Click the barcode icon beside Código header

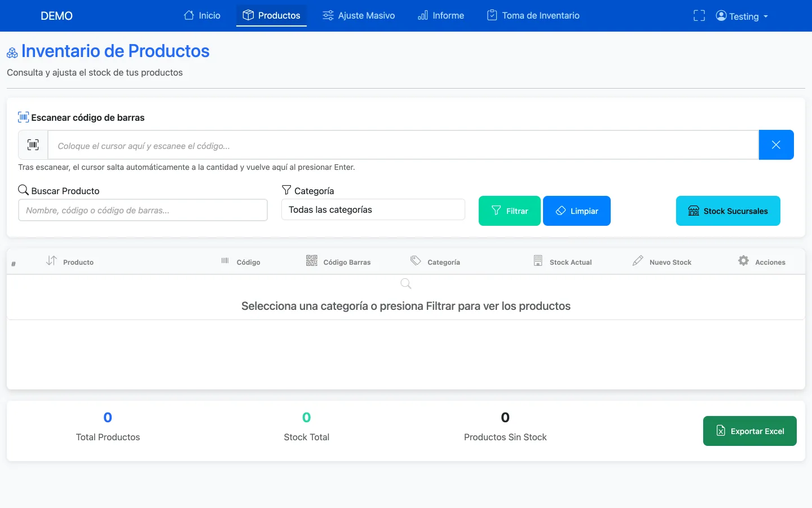[x=225, y=261]
